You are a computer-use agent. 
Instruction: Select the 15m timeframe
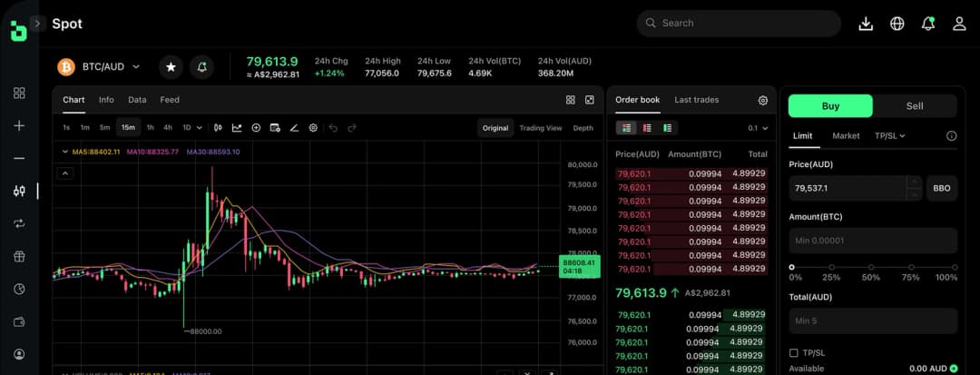(x=128, y=127)
